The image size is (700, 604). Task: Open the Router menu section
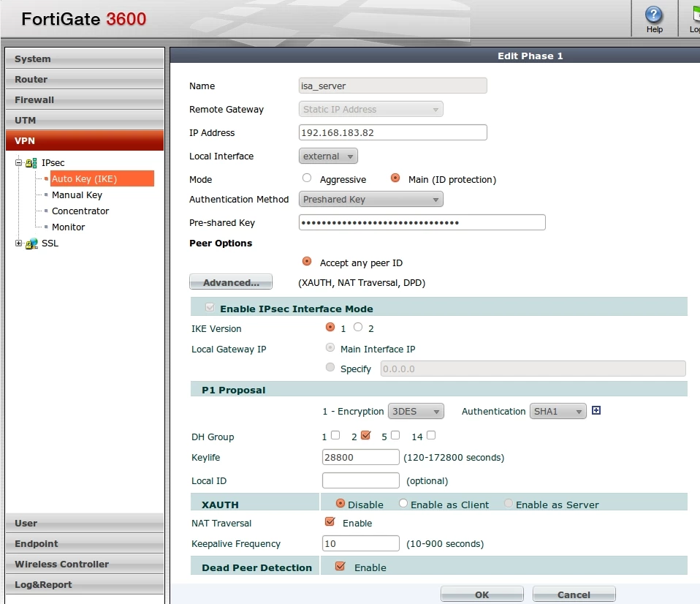tap(85, 79)
